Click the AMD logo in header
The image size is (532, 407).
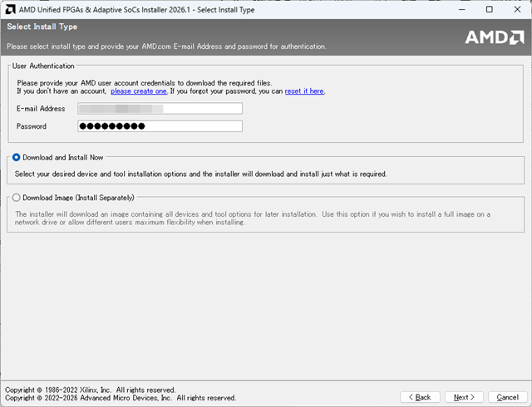click(495, 37)
